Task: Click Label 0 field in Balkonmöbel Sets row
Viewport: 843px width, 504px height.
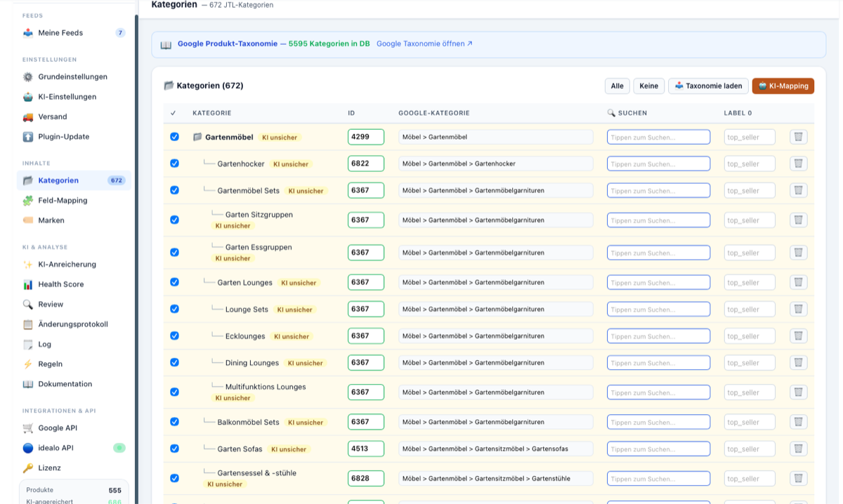Action: point(750,422)
